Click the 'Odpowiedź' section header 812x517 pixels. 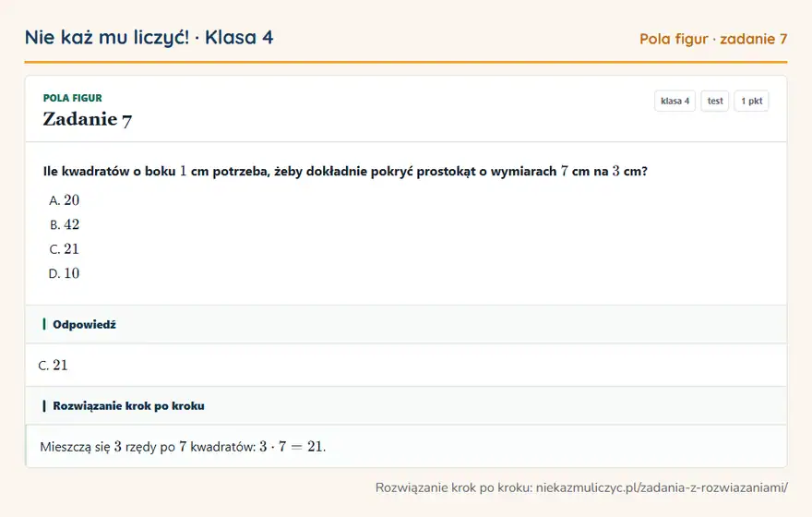coord(406,324)
